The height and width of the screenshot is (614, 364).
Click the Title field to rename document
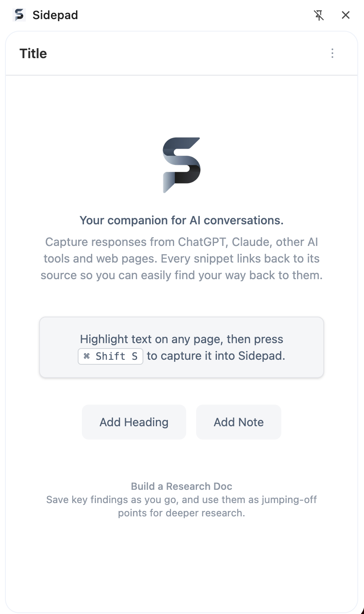(x=33, y=54)
